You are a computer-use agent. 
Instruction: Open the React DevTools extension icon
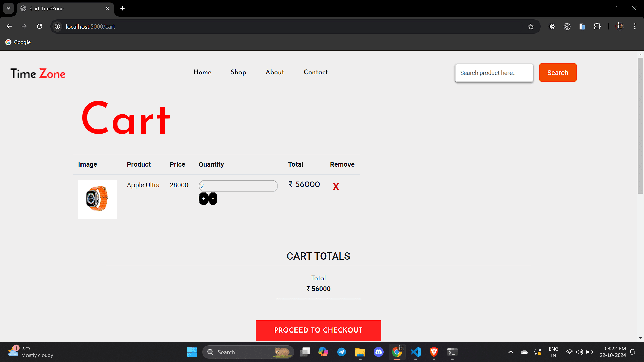(552, 26)
